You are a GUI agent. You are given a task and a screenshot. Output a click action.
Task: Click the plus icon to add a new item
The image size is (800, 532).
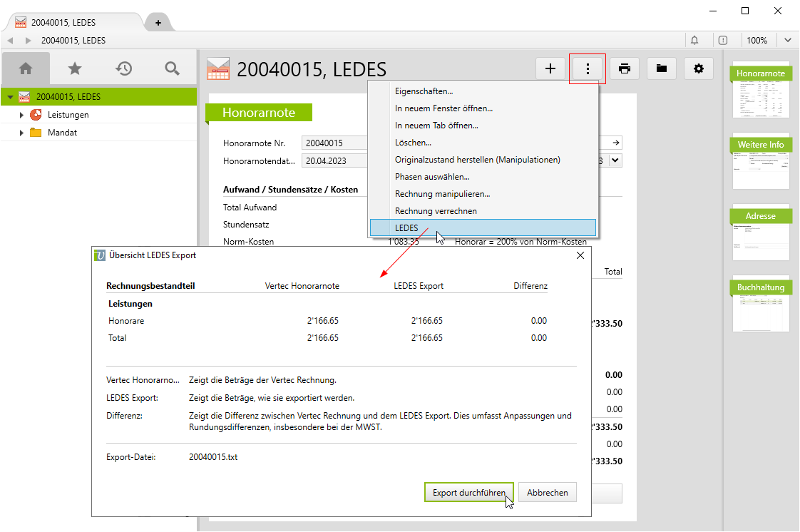coord(550,68)
